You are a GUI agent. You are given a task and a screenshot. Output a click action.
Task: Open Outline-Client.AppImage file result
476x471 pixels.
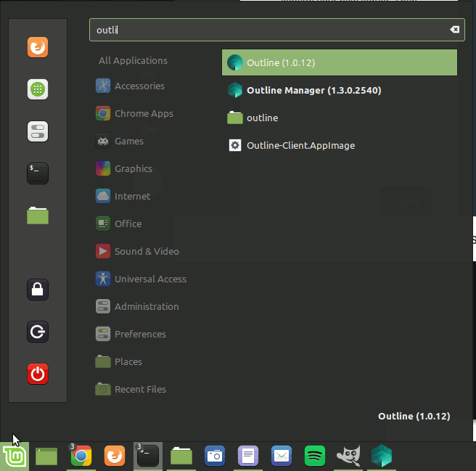point(340,145)
